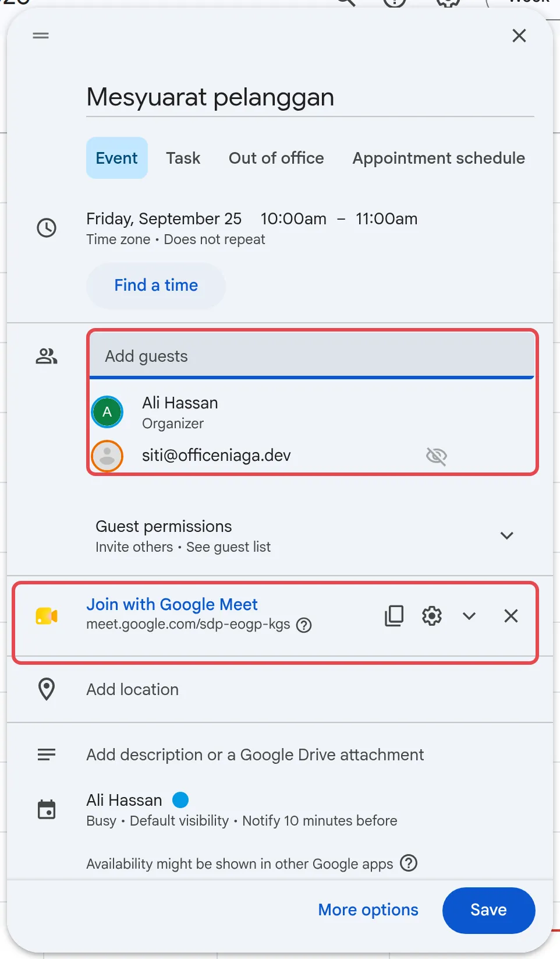Open help icon beside availability notice
560x959 pixels.
pos(409,863)
